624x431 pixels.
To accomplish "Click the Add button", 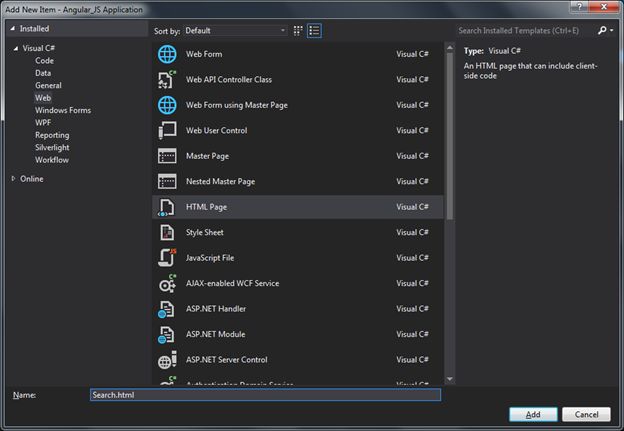I will (x=533, y=415).
